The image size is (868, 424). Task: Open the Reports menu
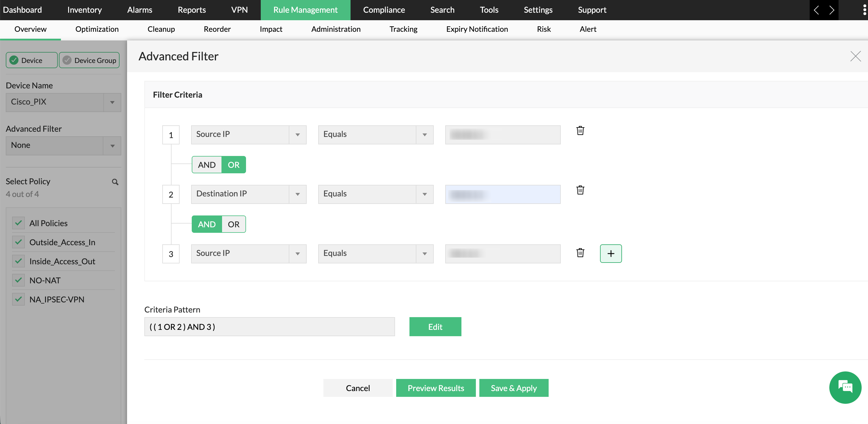click(x=191, y=10)
